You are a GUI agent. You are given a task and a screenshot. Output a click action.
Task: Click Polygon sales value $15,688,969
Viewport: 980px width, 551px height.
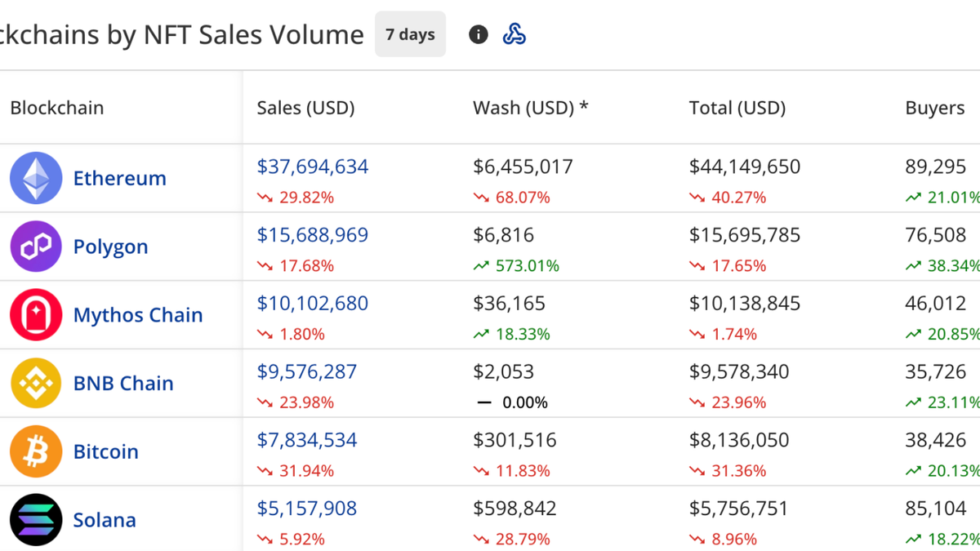click(x=313, y=235)
